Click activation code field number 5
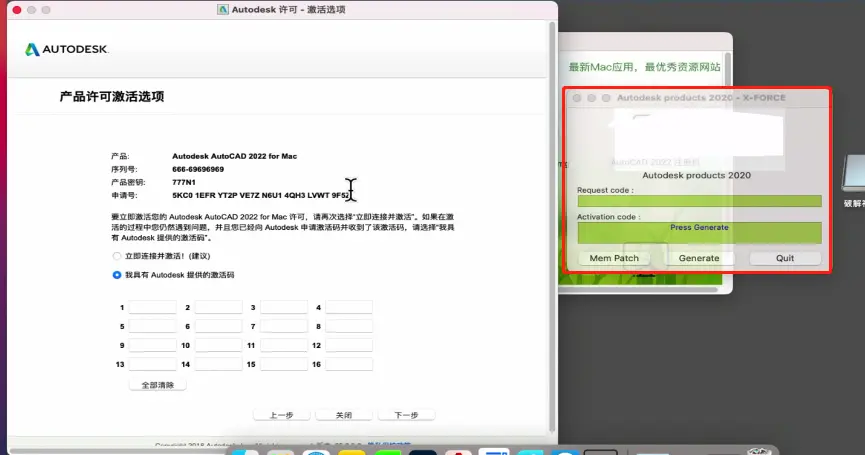This screenshot has height=455, width=865. (x=153, y=326)
